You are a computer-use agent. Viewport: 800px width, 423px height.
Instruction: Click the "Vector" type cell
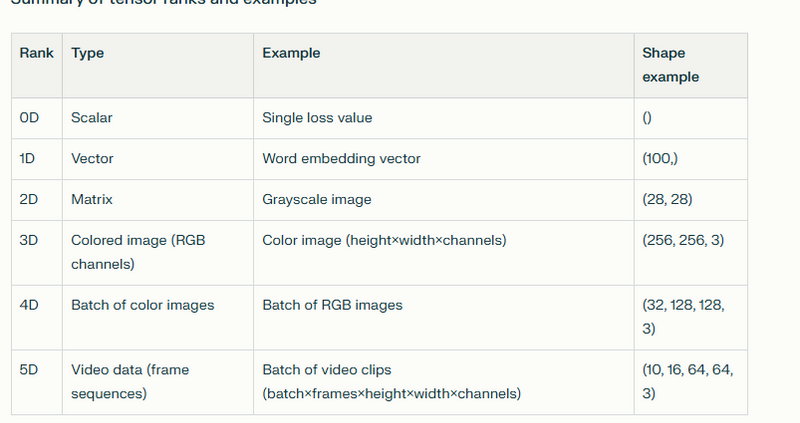coord(92,158)
